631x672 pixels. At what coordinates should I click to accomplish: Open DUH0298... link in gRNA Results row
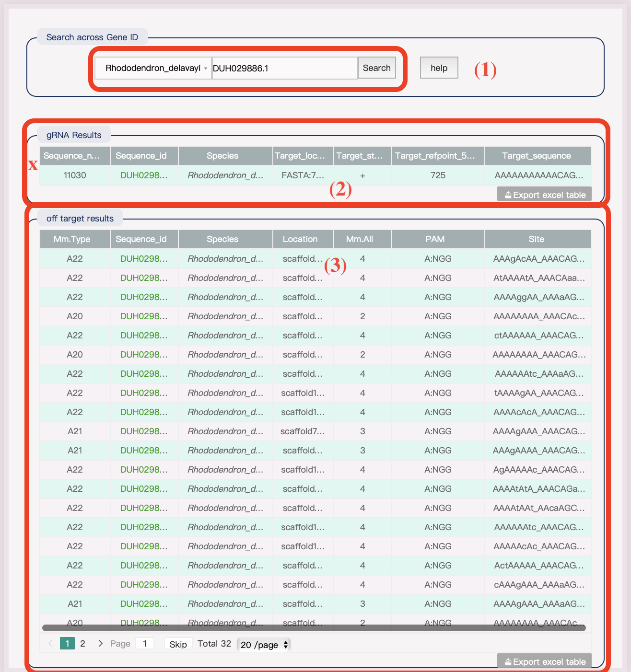point(144,175)
